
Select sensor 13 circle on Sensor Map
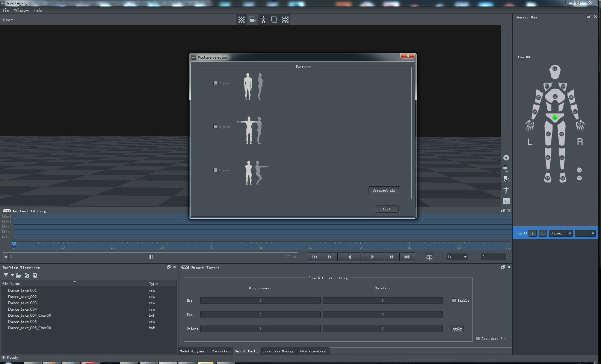[579, 170]
